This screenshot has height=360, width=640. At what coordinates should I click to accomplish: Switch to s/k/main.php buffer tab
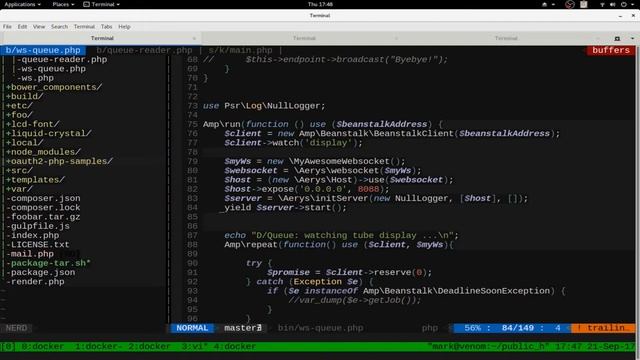coord(240,50)
